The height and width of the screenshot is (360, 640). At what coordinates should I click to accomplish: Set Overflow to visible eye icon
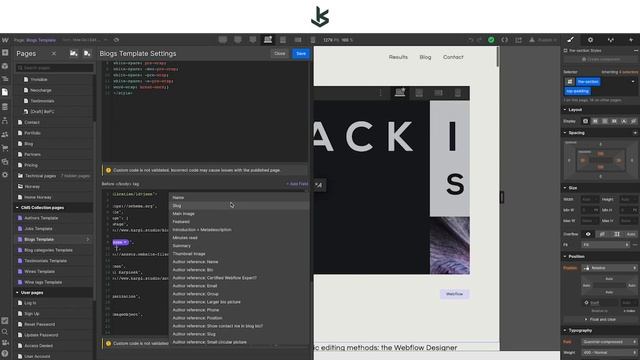coord(588,234)
